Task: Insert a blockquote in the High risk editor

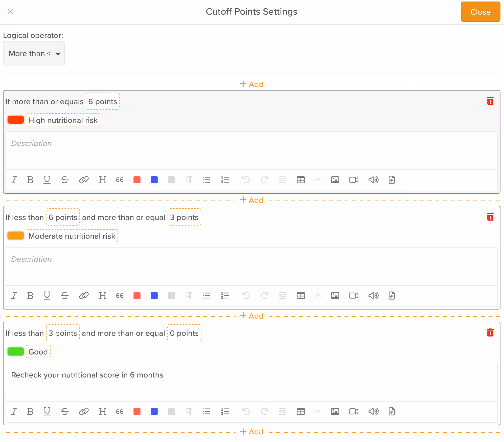Action: [120, 180]
